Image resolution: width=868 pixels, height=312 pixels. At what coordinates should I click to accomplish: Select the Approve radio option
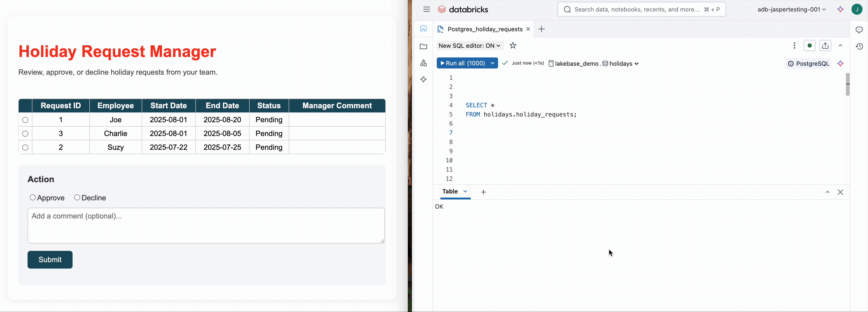(33, 197)
